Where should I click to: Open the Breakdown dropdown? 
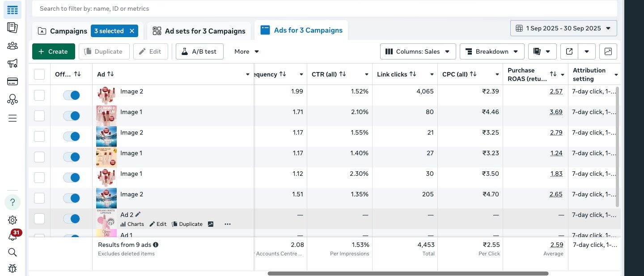pyautogui.click(x=491, y=51)
